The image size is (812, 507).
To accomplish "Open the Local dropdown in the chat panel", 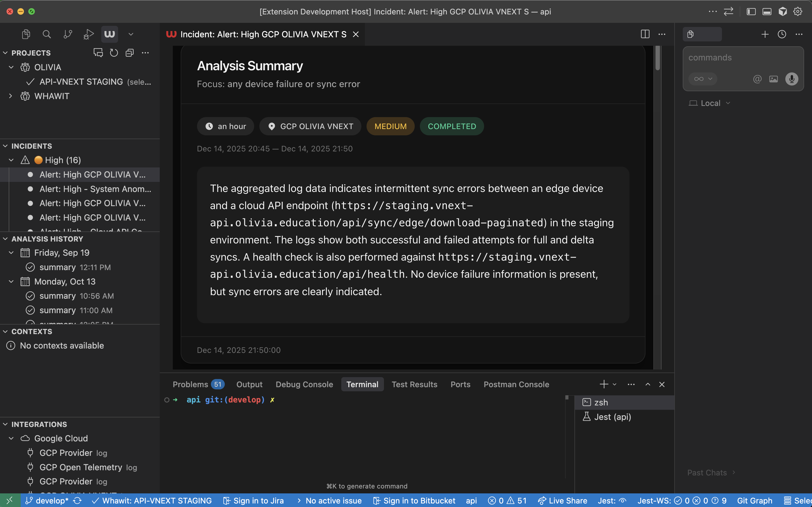I will pyautogui.click(x=709, y=103).
